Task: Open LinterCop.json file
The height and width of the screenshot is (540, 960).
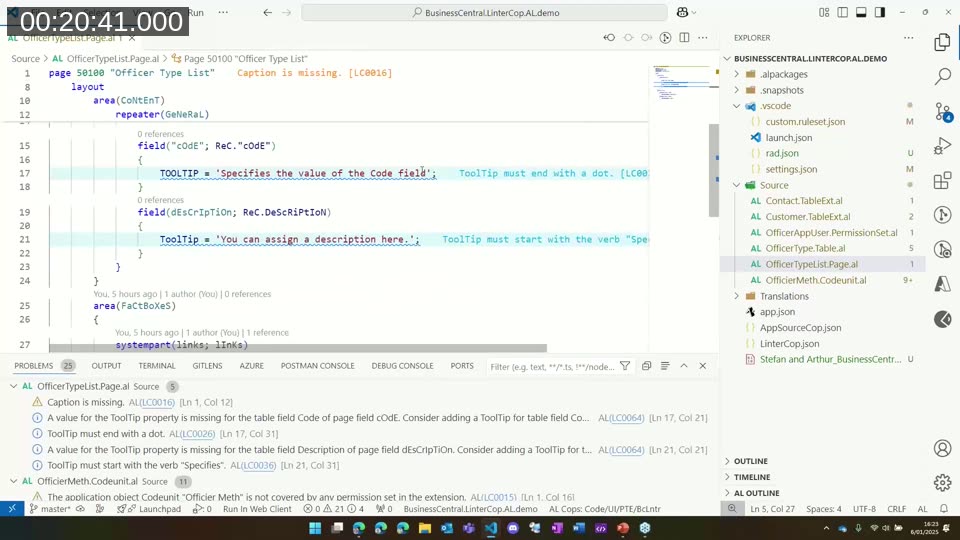Action: coord(789,344)
